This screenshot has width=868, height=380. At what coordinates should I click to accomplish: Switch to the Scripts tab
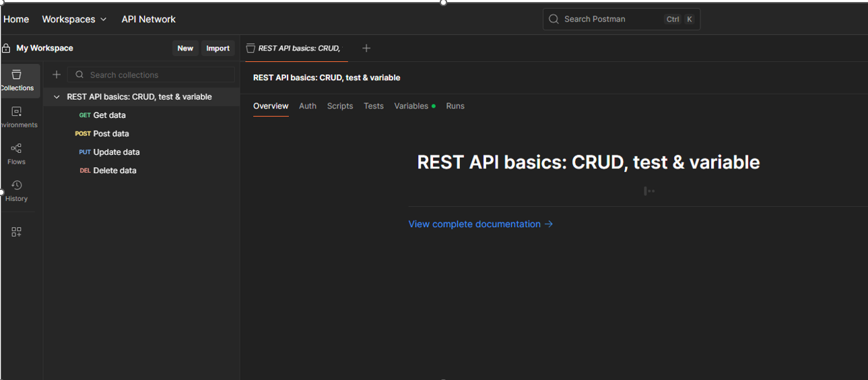coord(340,106)
